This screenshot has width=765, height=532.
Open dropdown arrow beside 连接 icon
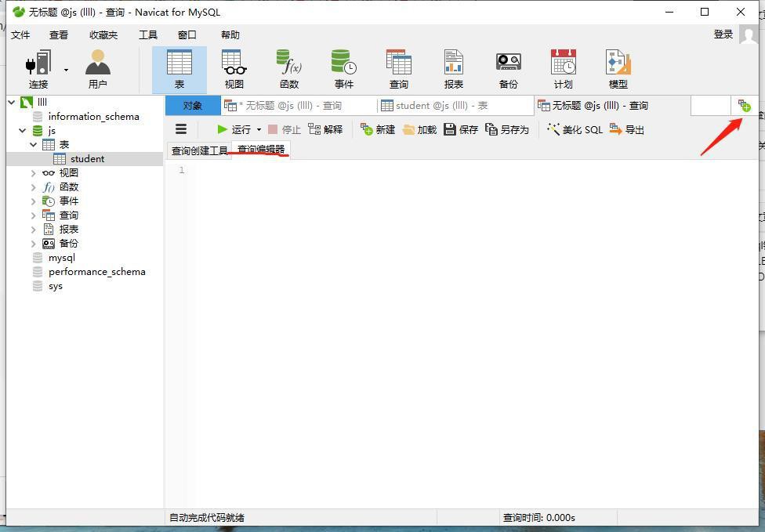(x=66, y=70)
